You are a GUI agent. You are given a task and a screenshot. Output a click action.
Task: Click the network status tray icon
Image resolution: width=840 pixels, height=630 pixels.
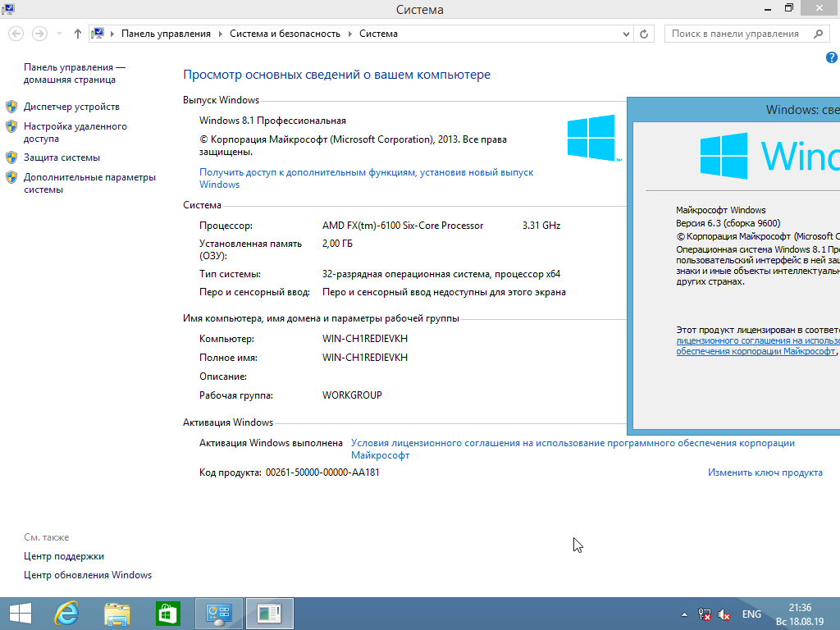click(x=705, y=614)
